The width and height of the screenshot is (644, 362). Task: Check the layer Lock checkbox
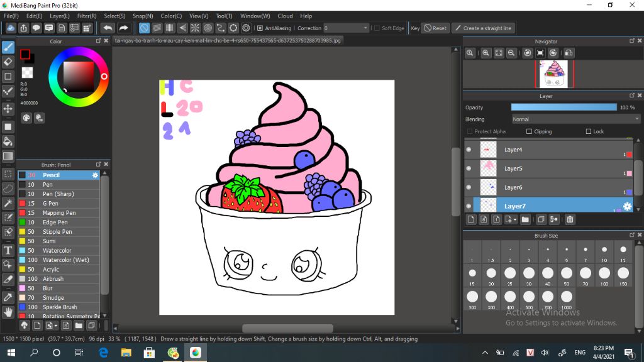589,131
